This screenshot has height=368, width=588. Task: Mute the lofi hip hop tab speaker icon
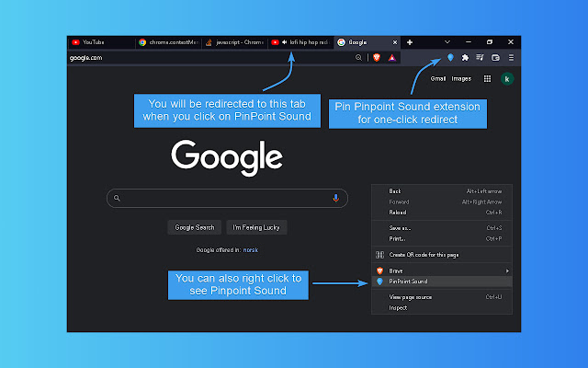click(x=285, y=42)
